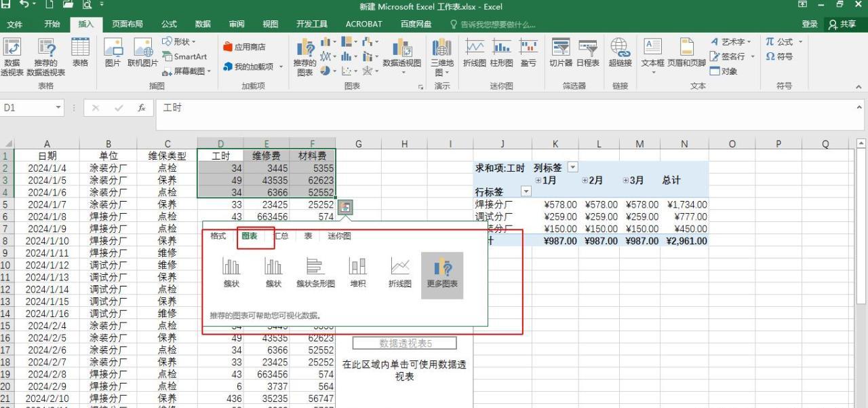Click the Quick Analysis icon beside the selection

(x=344, y=207)
